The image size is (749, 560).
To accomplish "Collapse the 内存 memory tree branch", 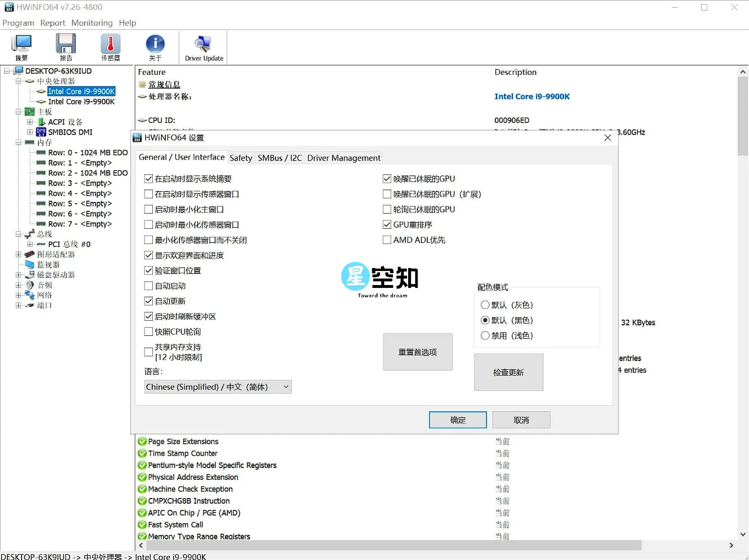I will (x=19, y=142).
